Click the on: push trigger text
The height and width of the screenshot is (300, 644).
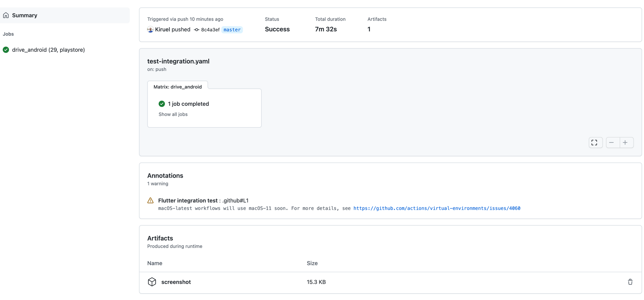(157, 69)
